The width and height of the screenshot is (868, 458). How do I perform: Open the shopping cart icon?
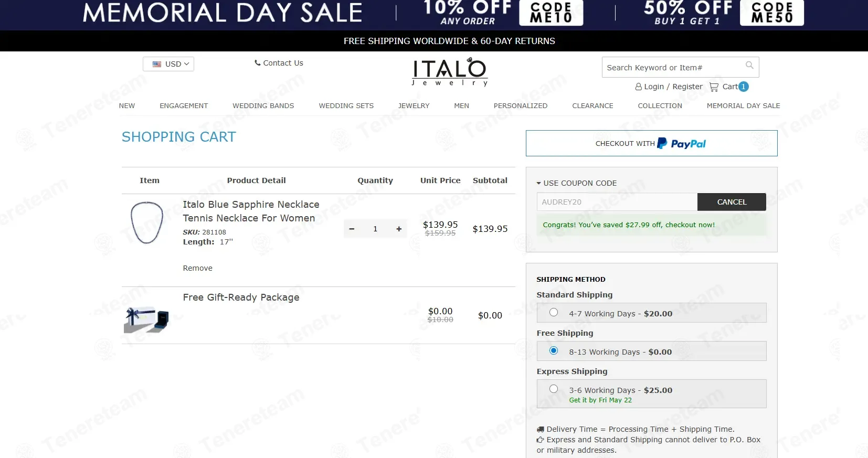click(x=714, y=87)
